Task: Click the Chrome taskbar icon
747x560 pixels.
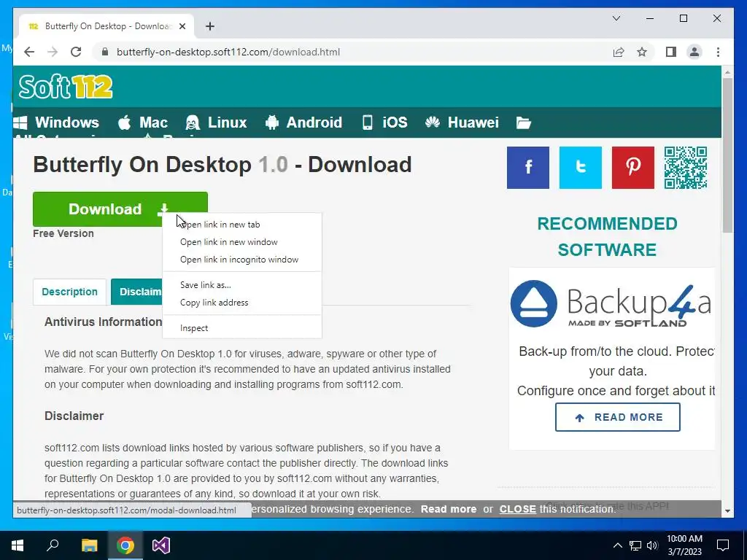Action: tap(125, 545)
